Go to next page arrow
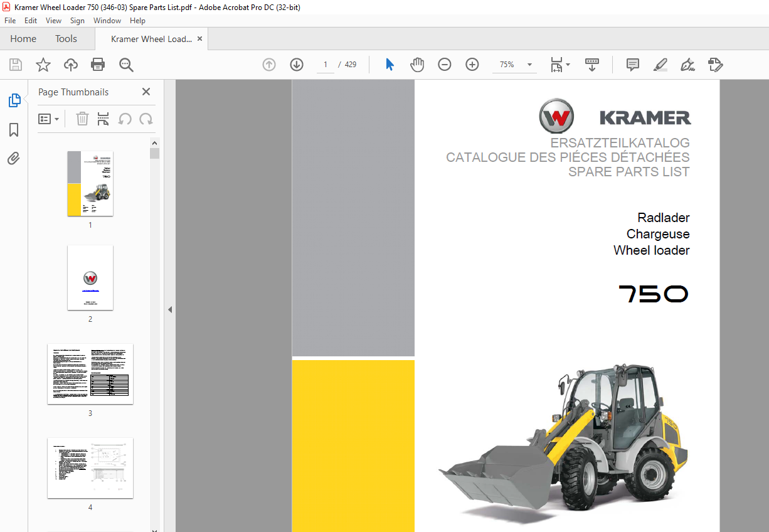This screenshot has height=532, width=769. pos(297,65)
